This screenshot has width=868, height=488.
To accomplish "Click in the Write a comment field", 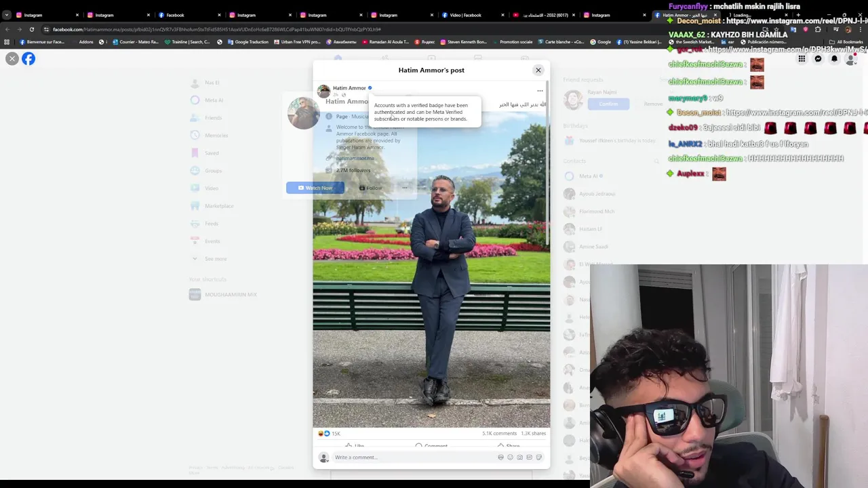I will [414, 457].
